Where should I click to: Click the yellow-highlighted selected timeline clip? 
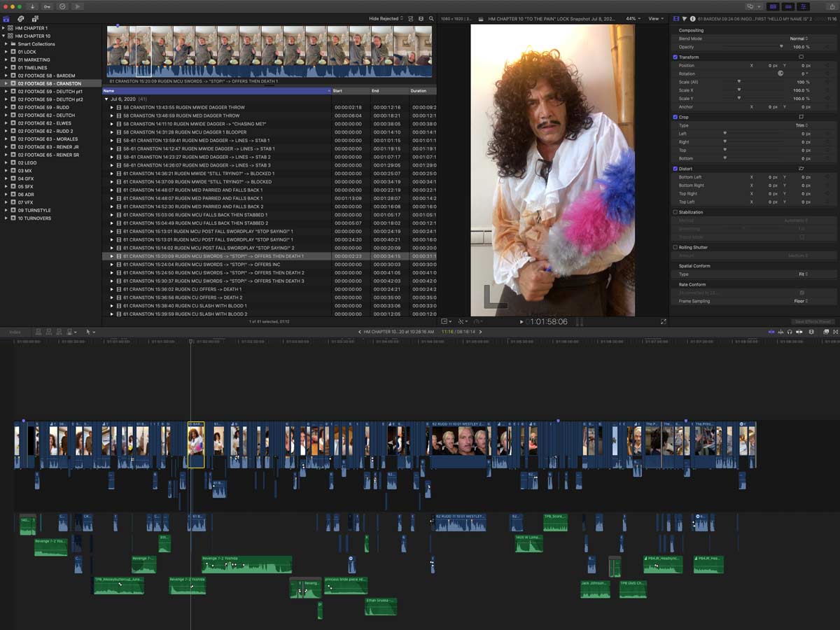click(196, 444)
